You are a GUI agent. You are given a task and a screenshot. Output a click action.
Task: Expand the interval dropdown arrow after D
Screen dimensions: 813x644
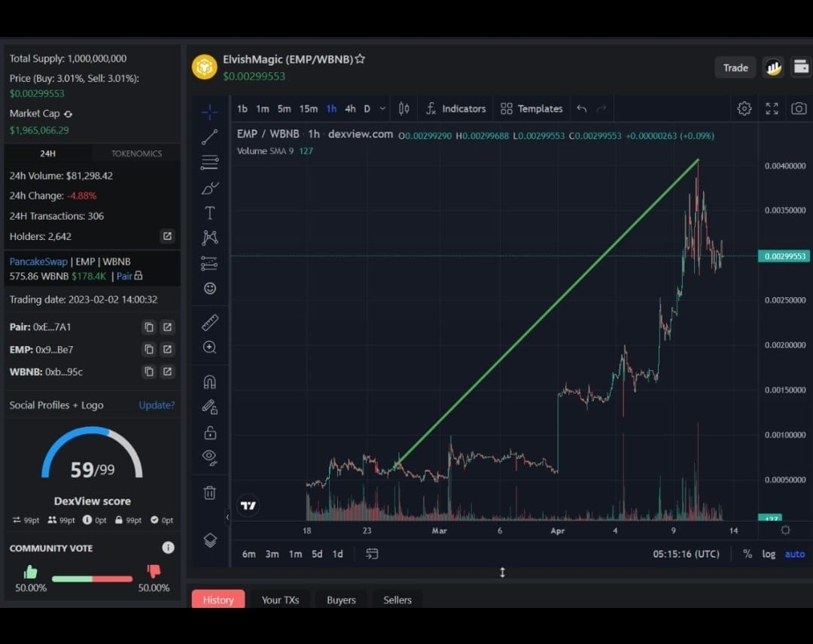(382, 109)
